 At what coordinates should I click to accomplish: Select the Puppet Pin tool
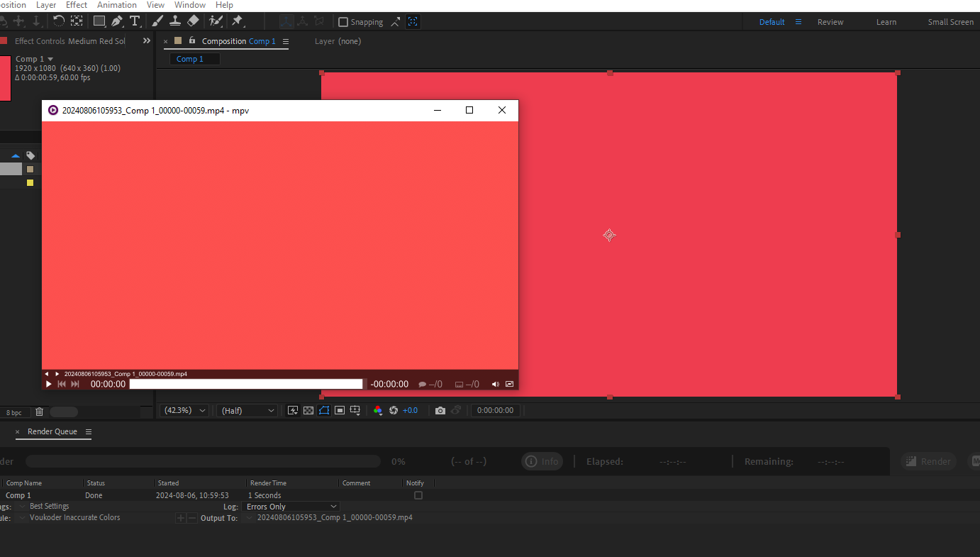(238, 21)
